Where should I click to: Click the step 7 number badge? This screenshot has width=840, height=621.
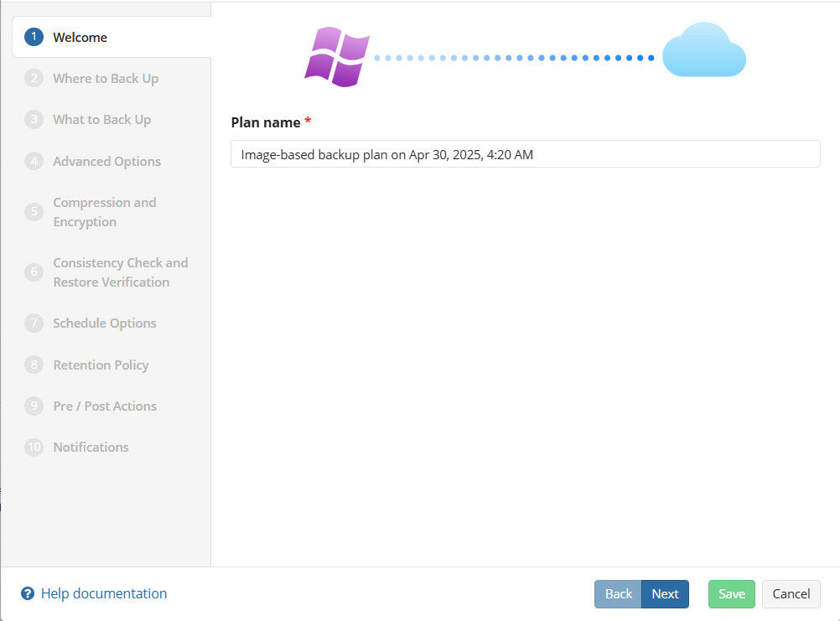[34, 323]
